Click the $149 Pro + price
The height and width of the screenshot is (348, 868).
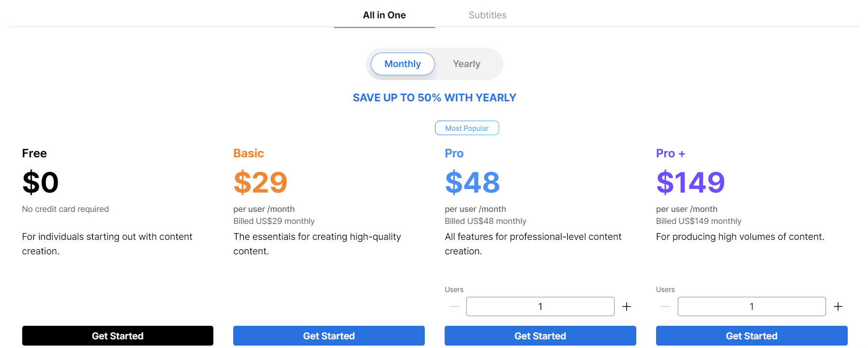(x=690, y=182)
